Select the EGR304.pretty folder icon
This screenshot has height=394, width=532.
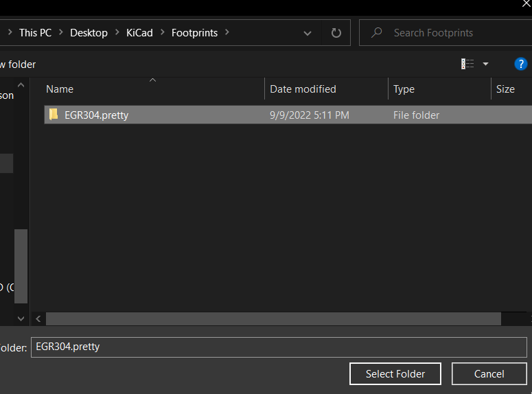(54, 115)
